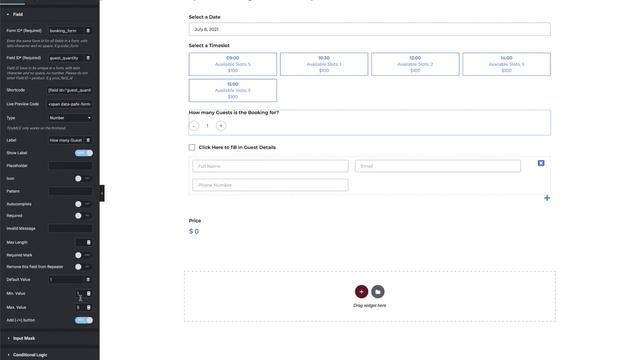Click the Field ID dynamic tags icon

pyautogui.click(x=88, y=58)
